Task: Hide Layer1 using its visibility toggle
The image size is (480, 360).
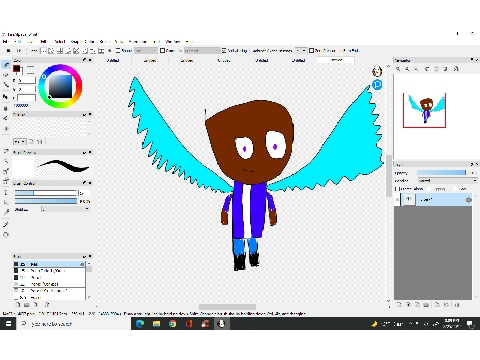Action: 397,200
